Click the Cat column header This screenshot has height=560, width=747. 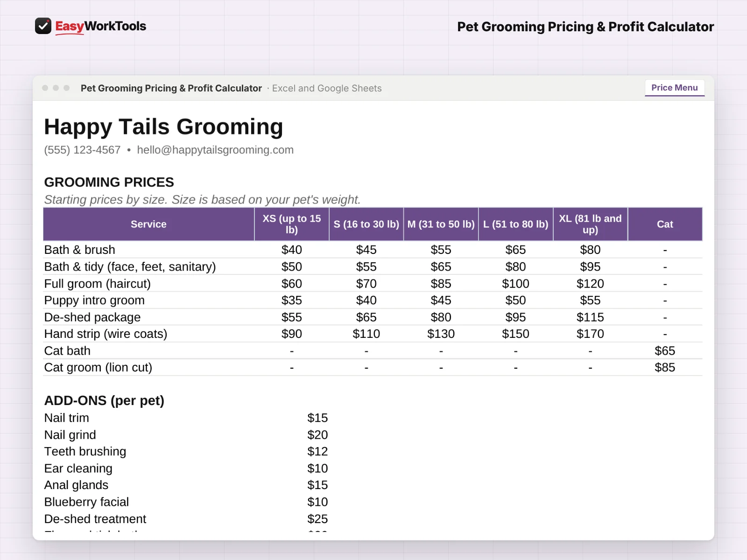pos(665,224)
